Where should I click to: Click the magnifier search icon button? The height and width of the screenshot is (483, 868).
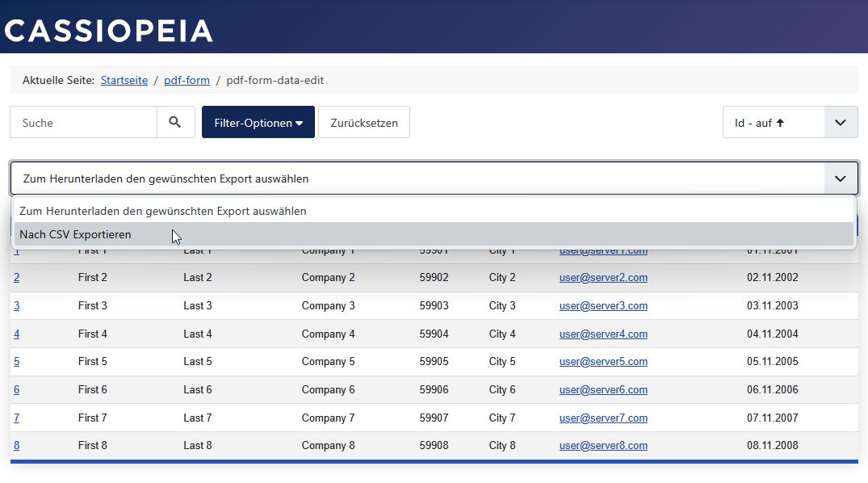(x=175, y=122)
